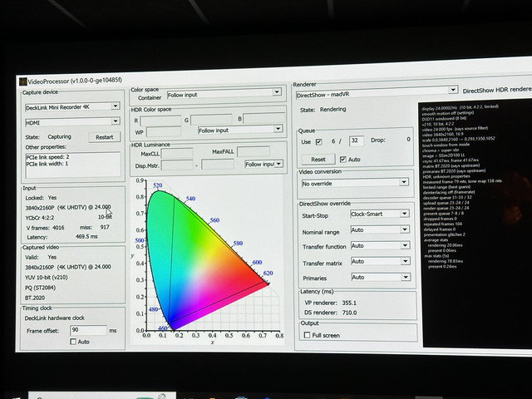The height and width of the screenshot is (399, 532).
Task: Open the Start-Stop Clock-Smart dropdown
Action: 380,214
